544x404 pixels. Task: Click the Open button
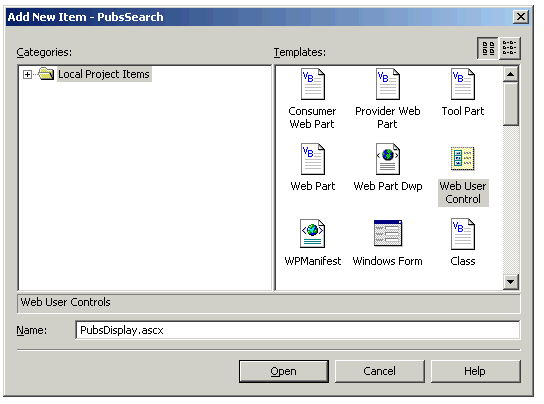click(283, 371)
